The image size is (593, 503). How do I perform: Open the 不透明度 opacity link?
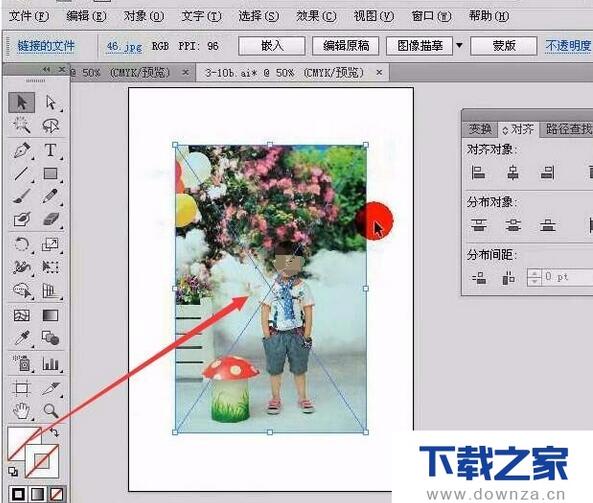[568, 46]
